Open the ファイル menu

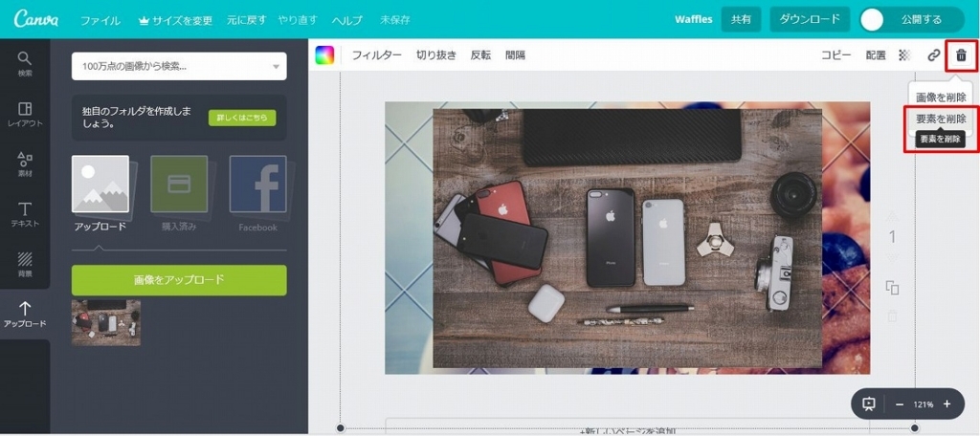pyautogui.click(x=100, y=20)
